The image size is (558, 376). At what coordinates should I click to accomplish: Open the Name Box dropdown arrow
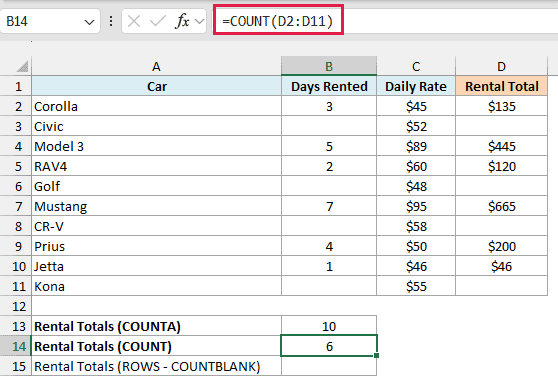click(x=89, y=22)
